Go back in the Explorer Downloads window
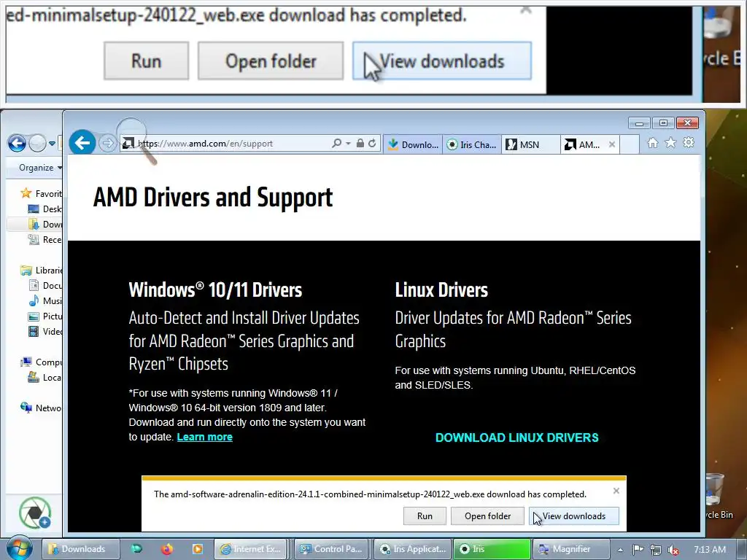This screenshot has width=747, height=560. pos(17,143)
